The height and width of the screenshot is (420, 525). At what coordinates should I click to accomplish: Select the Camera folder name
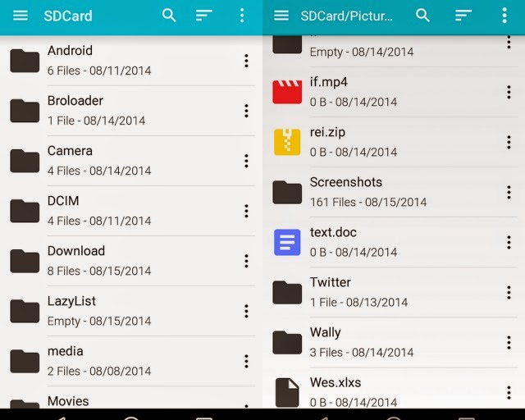pyautogui.click(x=70, y=151)
